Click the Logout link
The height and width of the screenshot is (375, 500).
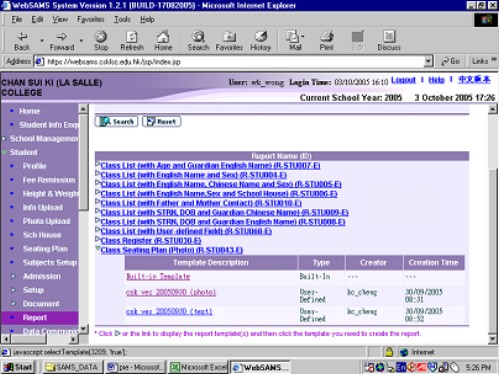point(403,80)
